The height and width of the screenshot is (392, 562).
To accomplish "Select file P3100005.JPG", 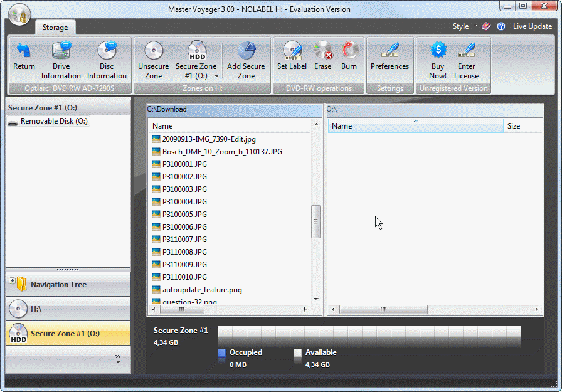I will [184, 215].
